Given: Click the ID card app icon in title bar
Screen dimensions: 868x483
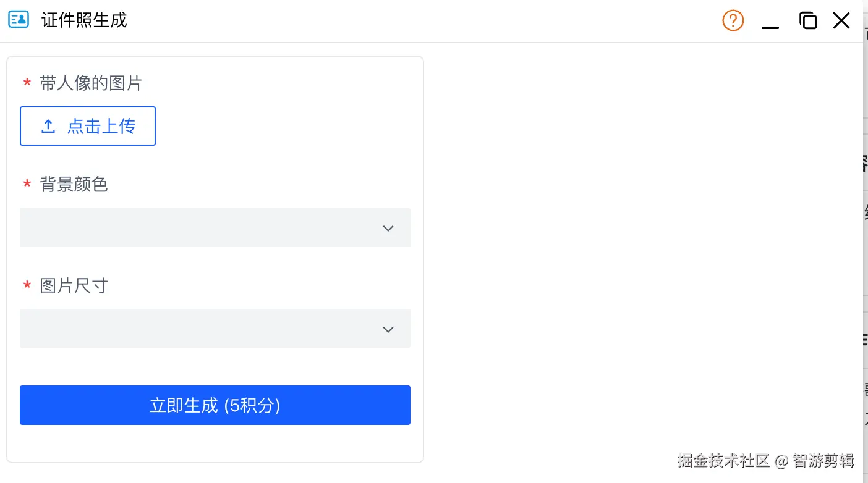Looking at the screenshot, I should (x=18, y=20).
